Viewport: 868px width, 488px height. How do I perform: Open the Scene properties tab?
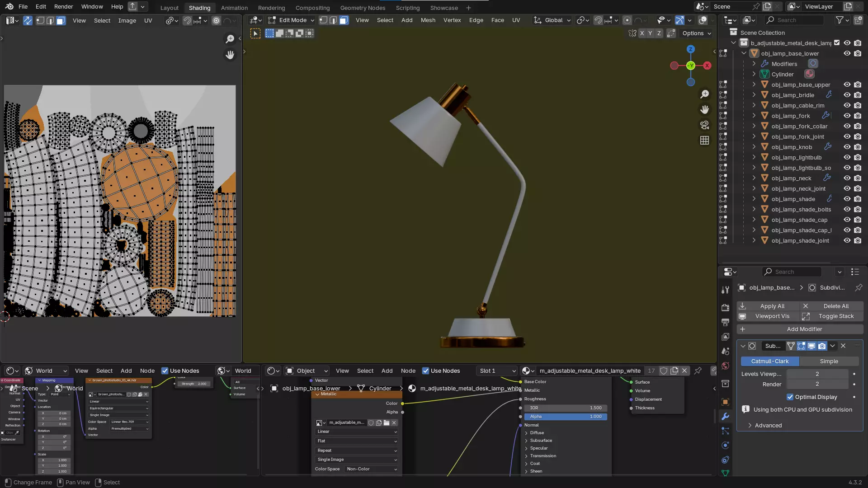click(725, 351)
